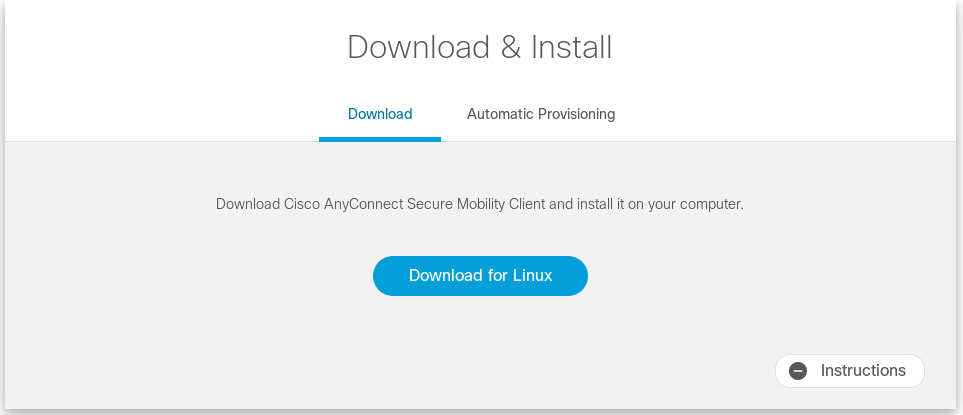Click the word Cisco in the description
Screen dimensions: 963x415
pos(302,204)
